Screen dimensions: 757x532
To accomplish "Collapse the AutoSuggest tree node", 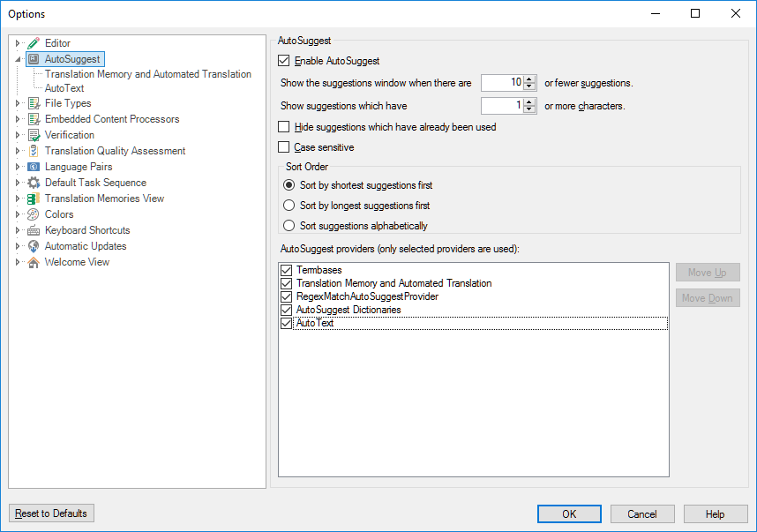I will coord(18,59).
